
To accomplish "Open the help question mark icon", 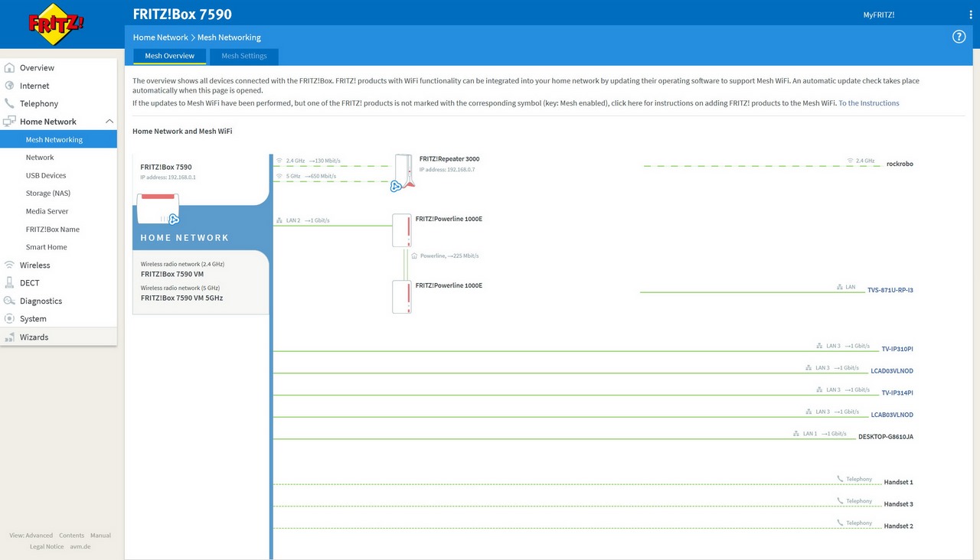I will coord(959,37).
